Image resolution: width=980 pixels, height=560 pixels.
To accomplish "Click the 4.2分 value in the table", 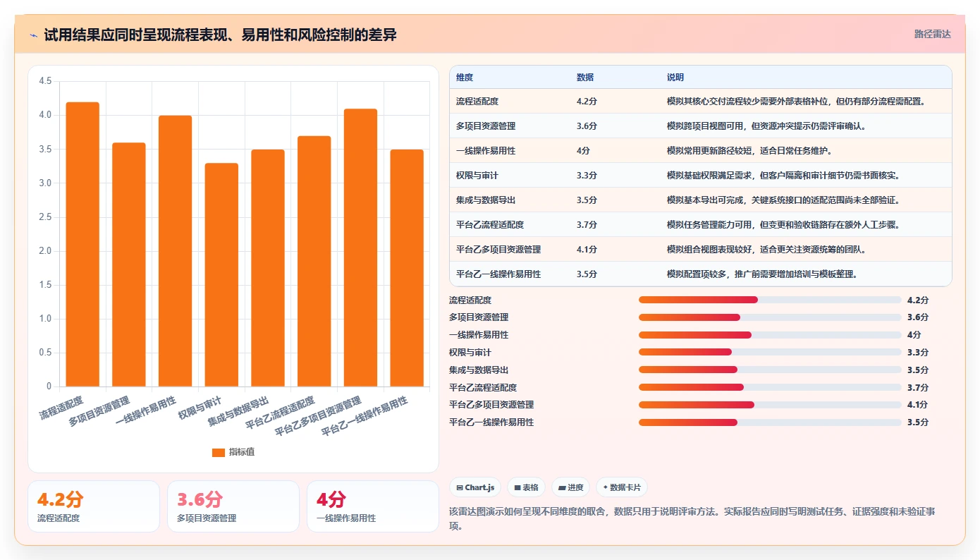I will point(587,101).
